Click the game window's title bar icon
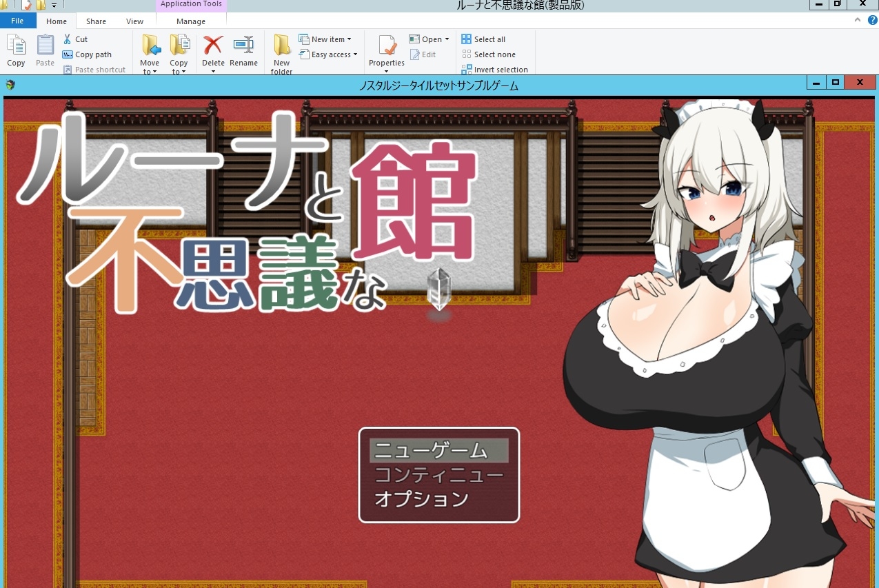Viewport: 879px width, 588px height. pos(10,85)
